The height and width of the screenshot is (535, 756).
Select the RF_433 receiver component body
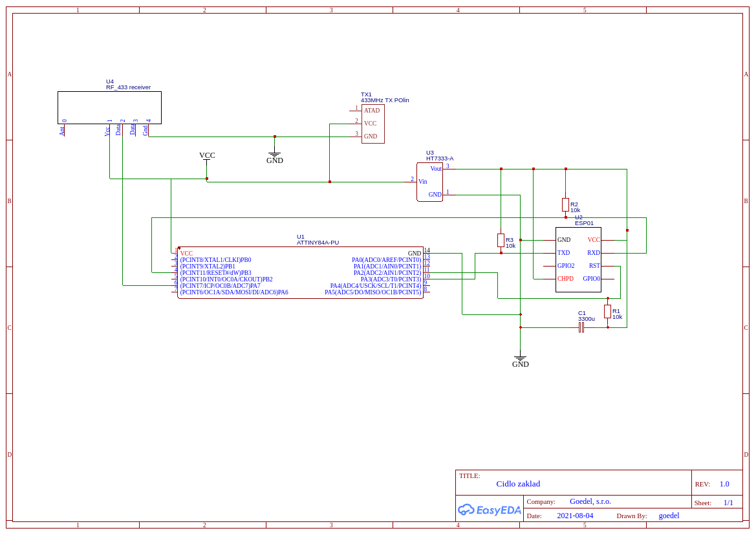click(109, 107)
